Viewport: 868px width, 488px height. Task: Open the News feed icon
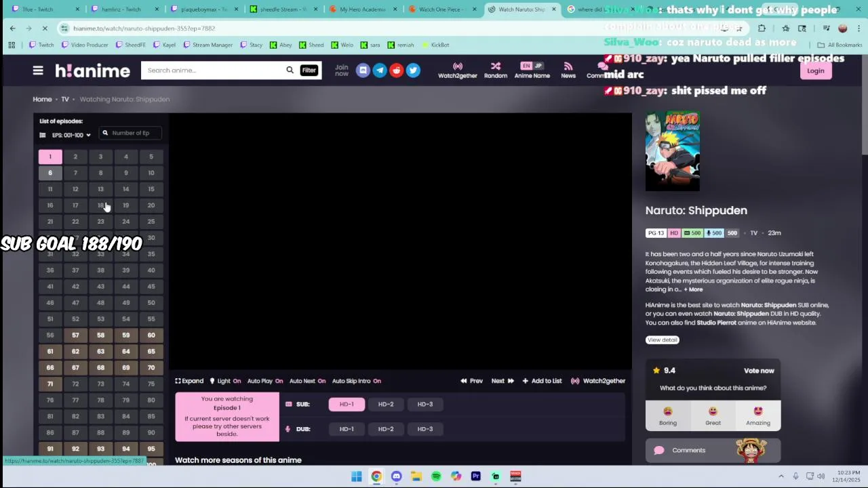pyautogui.click(x=568, y=66)
